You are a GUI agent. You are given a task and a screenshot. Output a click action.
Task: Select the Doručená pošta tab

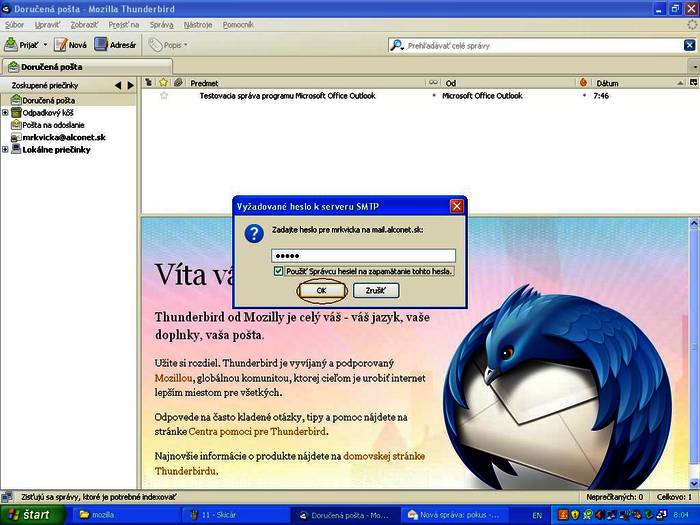(x=87, y=67)
